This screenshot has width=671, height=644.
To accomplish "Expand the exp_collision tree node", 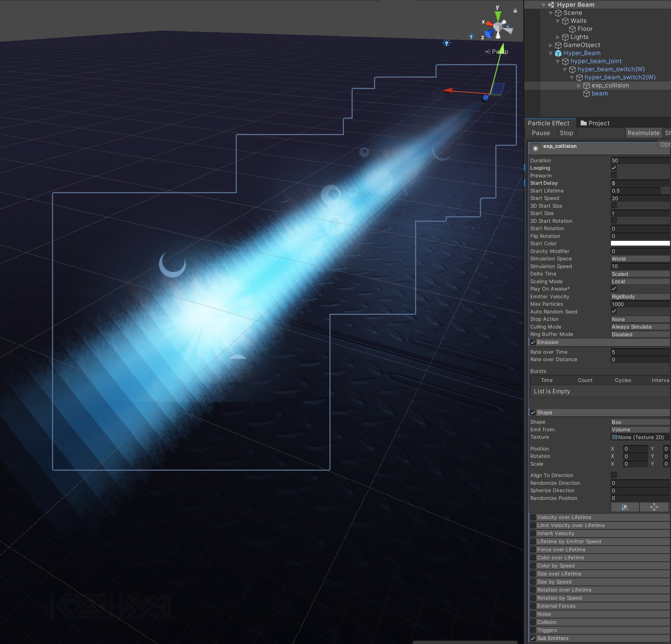I will pyautogui.click(x=579, y=86).
